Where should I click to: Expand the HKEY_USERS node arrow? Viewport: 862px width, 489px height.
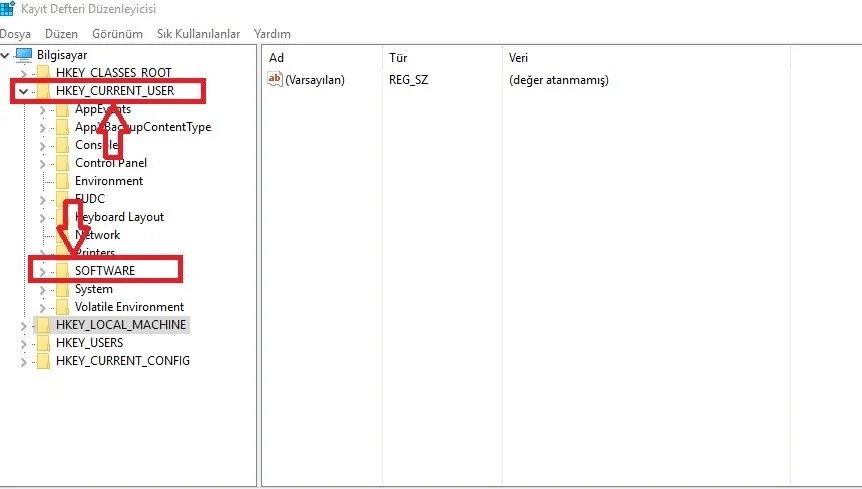tap(24, 343)
